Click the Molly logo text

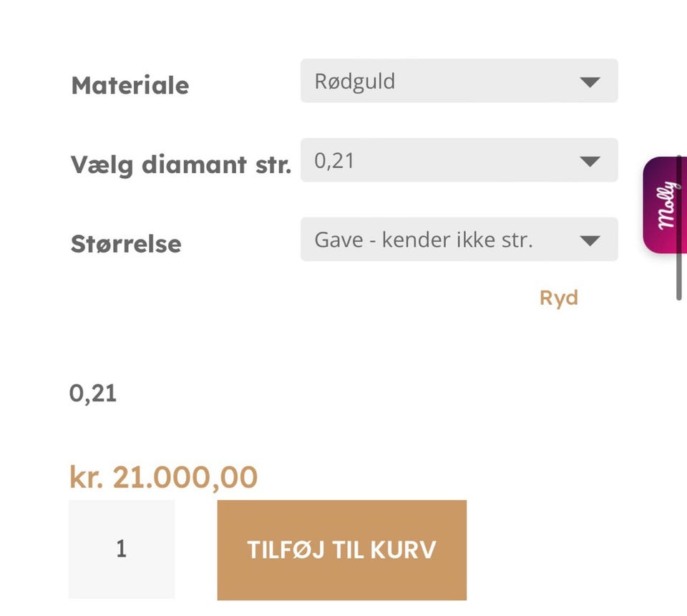[667, 205]
